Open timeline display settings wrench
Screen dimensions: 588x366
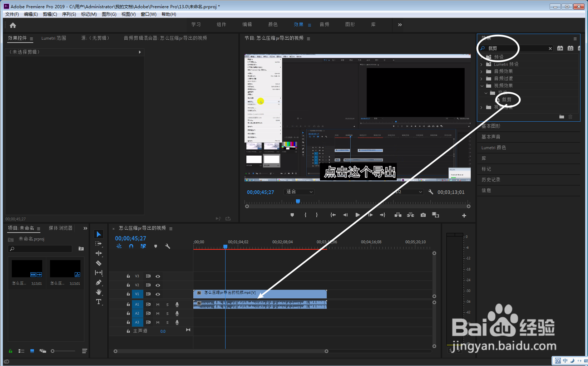pos(167,246)
